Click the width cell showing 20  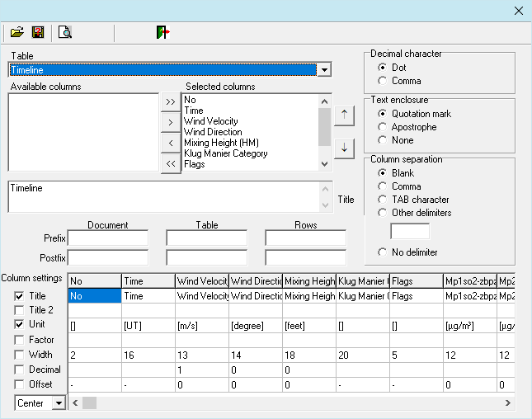(x=363, y=355)
